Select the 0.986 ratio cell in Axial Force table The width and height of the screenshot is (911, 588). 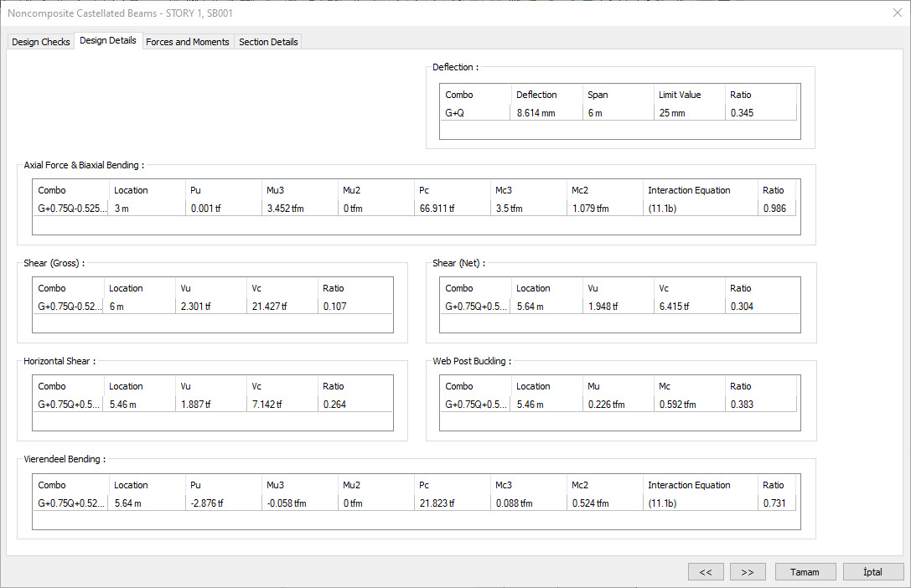click(774, 209)
